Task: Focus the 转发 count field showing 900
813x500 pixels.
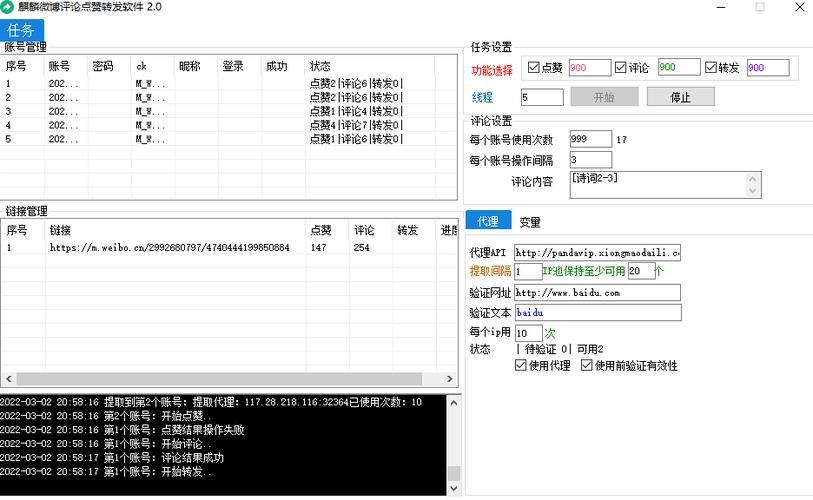Action: (768, 67)
